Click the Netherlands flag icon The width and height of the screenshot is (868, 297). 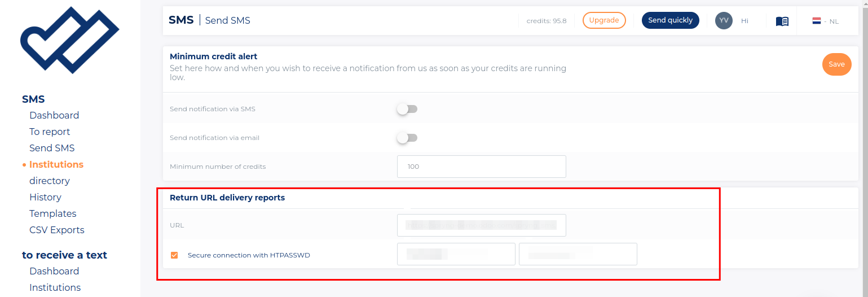[x=816, y=21]
